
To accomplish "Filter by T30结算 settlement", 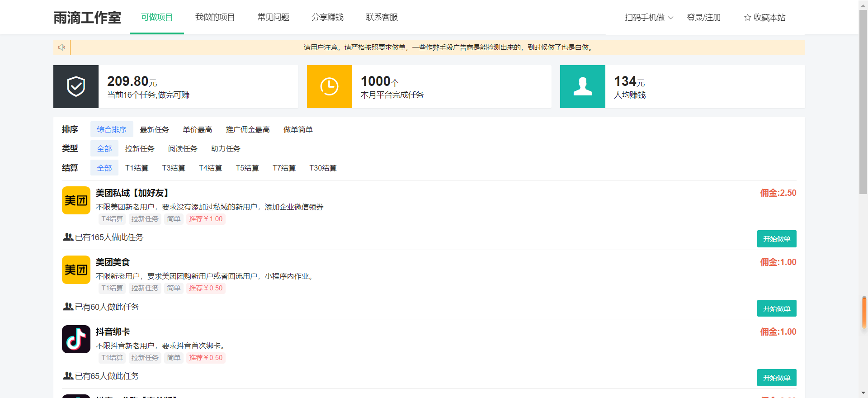I will (323, 168).
